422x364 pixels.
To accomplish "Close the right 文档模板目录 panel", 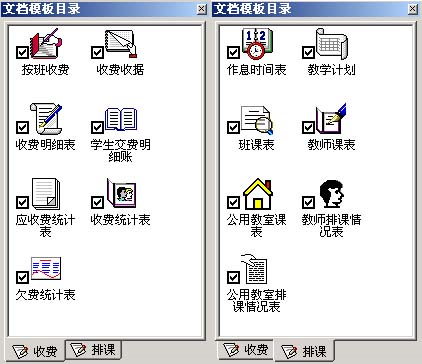I will [412, 9].
